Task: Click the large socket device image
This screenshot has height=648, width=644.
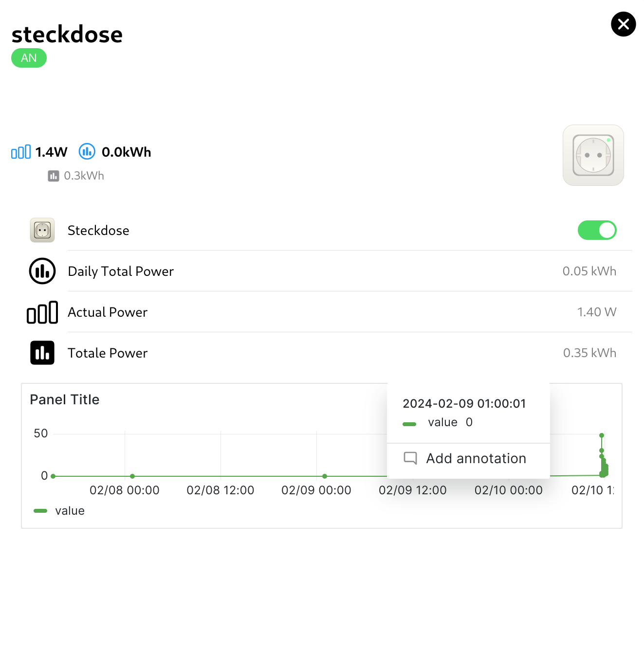Action: point(593,155)
